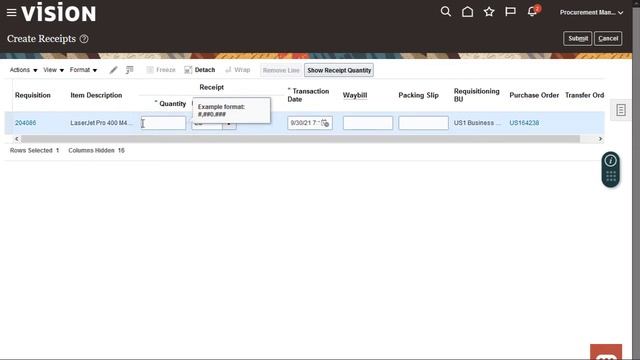
Task: Click Remove Line button
Action: click(x=281, y=70)
